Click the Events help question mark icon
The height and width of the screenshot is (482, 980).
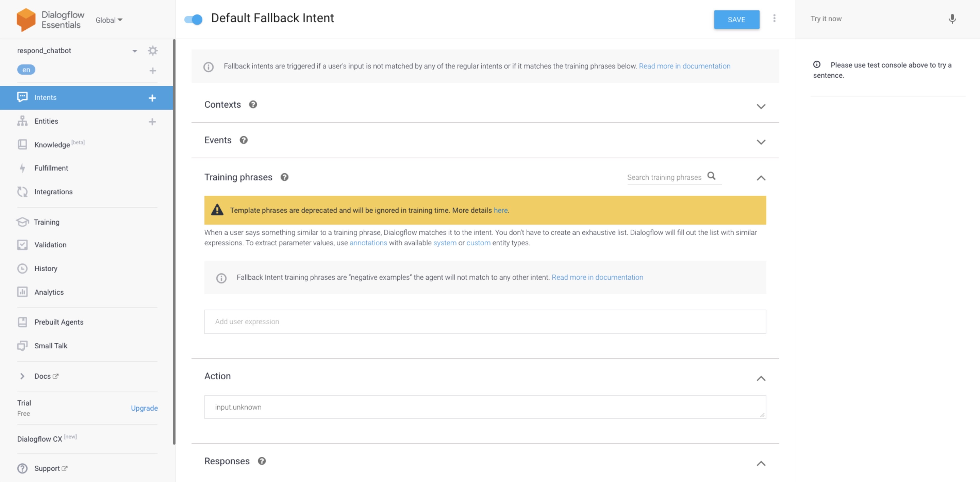pos(244,140)
